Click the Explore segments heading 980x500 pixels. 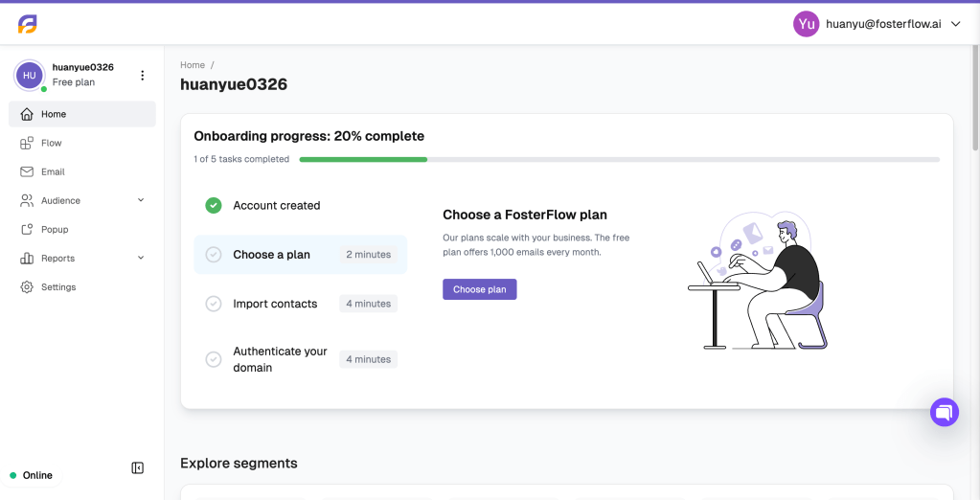tap(239, 464)
